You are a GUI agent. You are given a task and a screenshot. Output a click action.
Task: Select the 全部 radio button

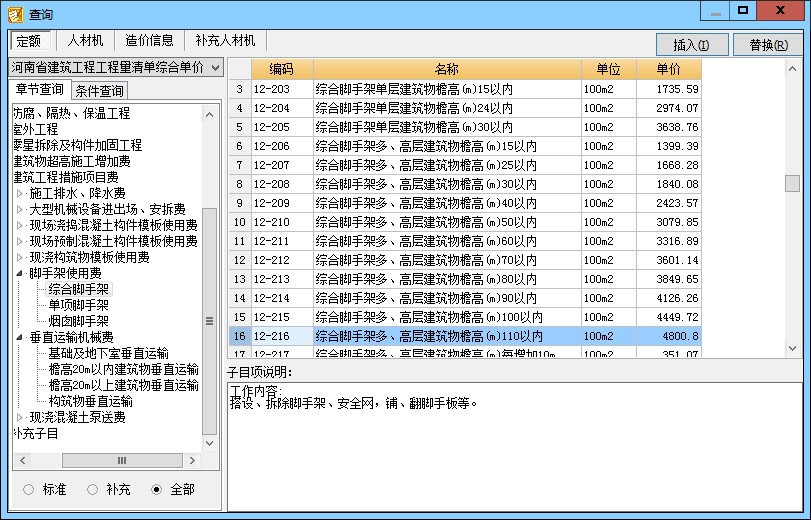(x=156, y=489)
